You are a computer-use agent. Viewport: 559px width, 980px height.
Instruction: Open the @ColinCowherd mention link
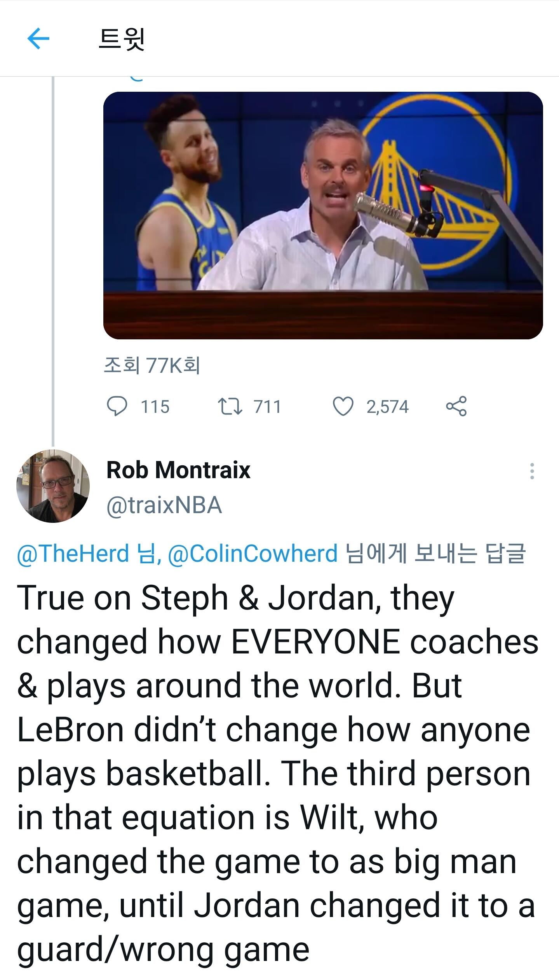tap(253, 554)
